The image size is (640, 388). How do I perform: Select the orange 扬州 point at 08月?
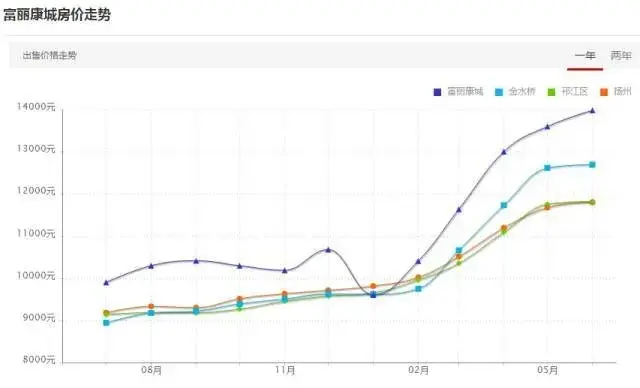(x=151, y=306)
